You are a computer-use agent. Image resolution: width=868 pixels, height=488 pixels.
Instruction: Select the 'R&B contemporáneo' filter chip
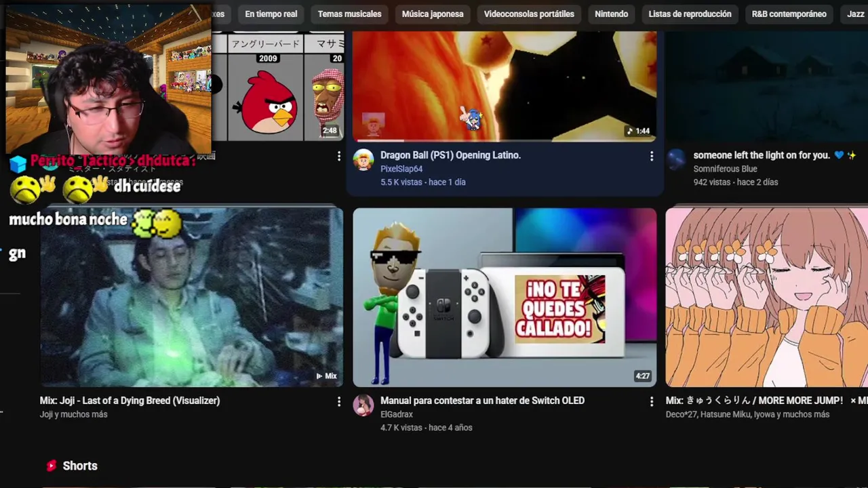(789, 14)
